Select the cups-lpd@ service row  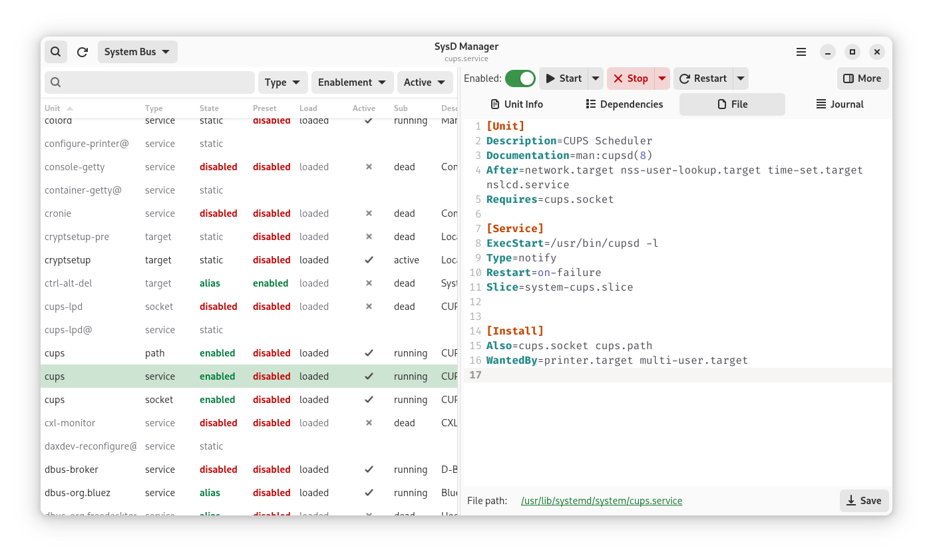click(x=250, y=330)
